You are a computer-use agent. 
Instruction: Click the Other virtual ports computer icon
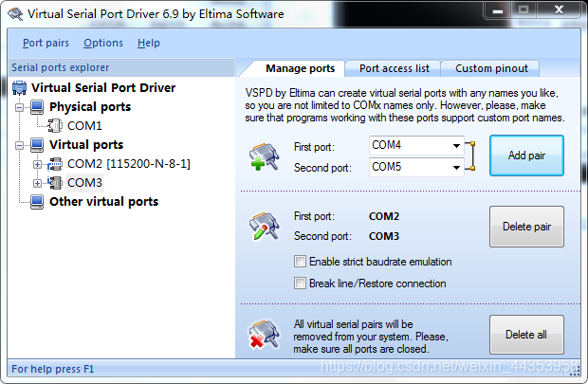tap(37, 202)
